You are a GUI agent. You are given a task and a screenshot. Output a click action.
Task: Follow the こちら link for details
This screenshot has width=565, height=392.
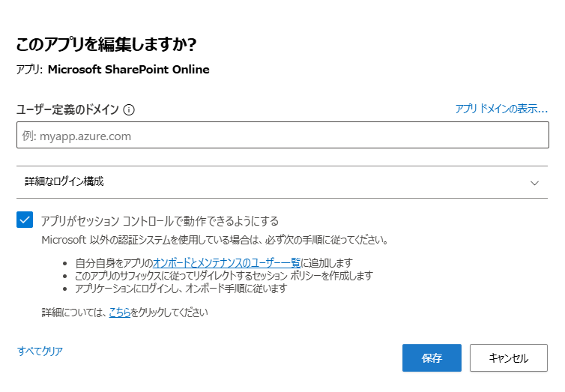pyautogui.click(x=120, y=312)
